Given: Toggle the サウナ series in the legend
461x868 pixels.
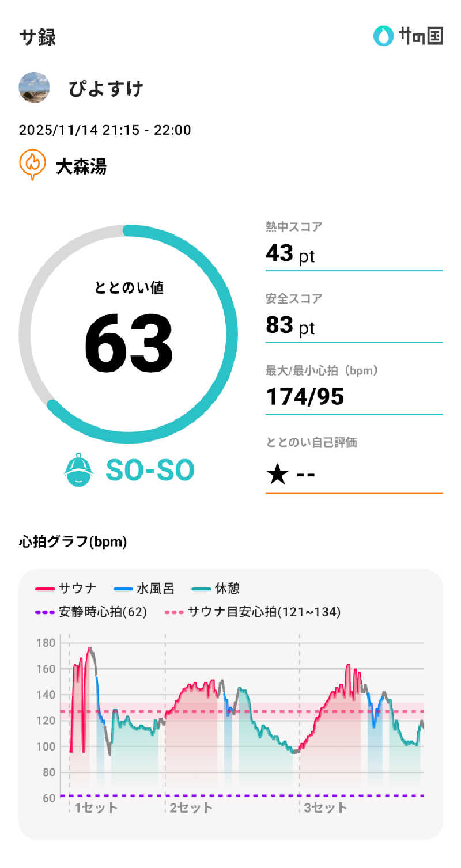Looking at the screenshot, I should 66,588.
